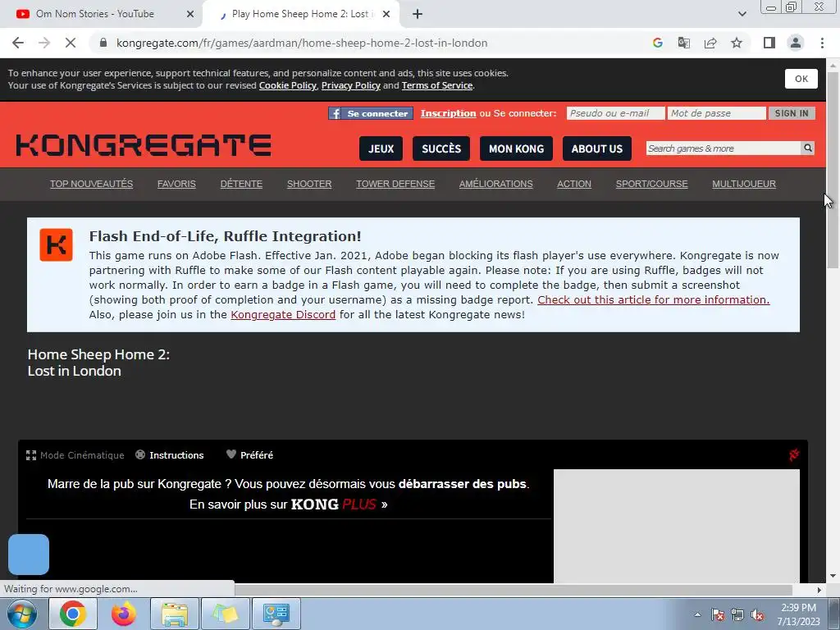This screenshot has height=630, width=840.
Task: Launch Firefox from the taskbar
Action: pyautogui.click(x=123, y=614)
